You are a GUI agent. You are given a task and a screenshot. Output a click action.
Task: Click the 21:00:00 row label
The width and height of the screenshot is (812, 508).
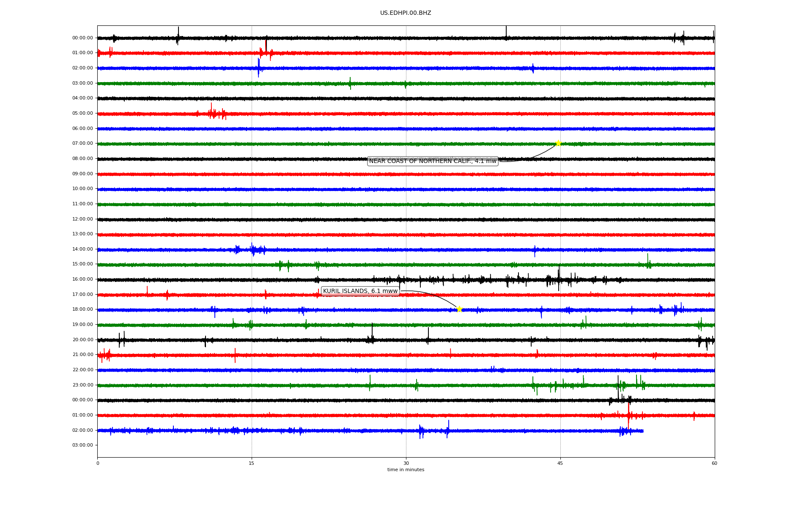82,354
